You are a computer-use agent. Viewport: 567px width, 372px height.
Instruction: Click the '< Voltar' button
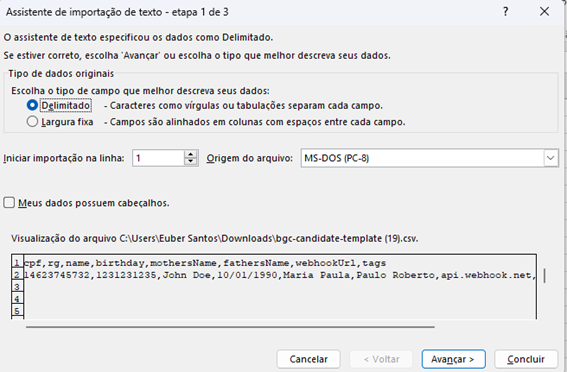(381, 359)
